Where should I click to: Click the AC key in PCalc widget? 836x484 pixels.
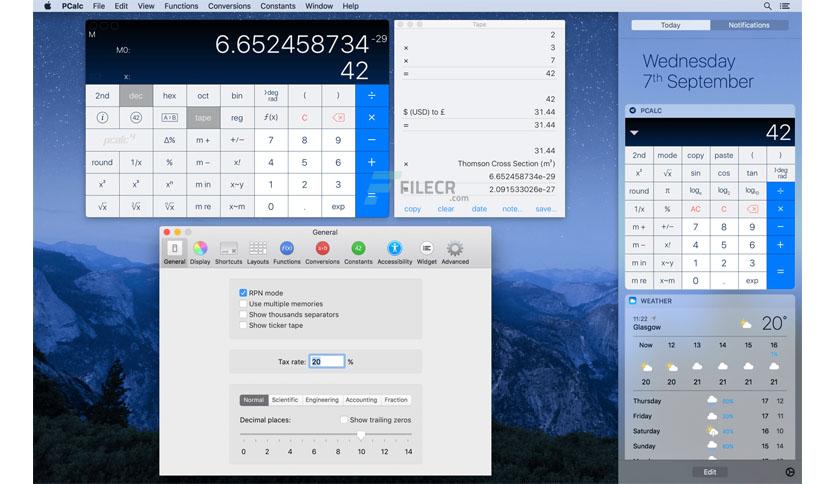click(695, 209)
